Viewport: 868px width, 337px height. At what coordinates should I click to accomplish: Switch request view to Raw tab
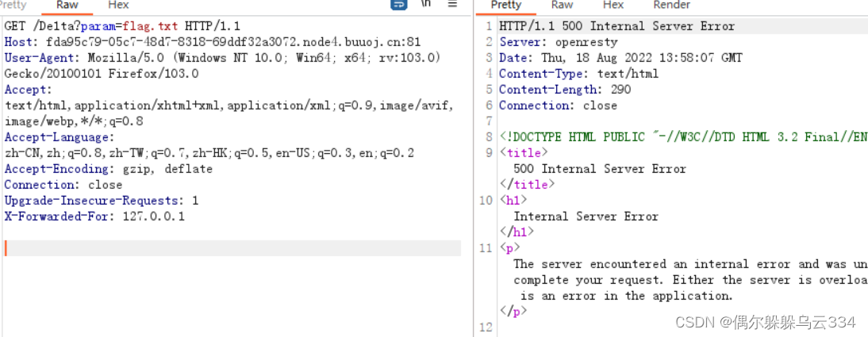(67, 5)
